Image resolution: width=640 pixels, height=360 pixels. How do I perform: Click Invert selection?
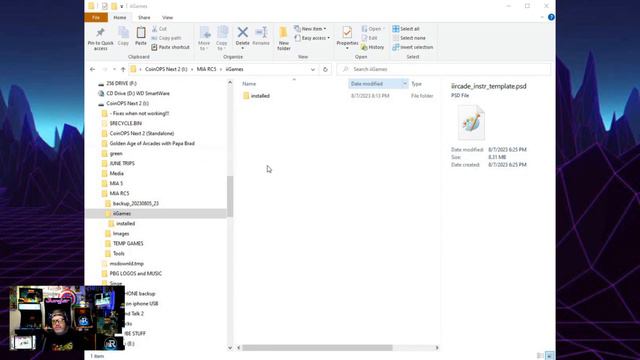tap(413, 47)
